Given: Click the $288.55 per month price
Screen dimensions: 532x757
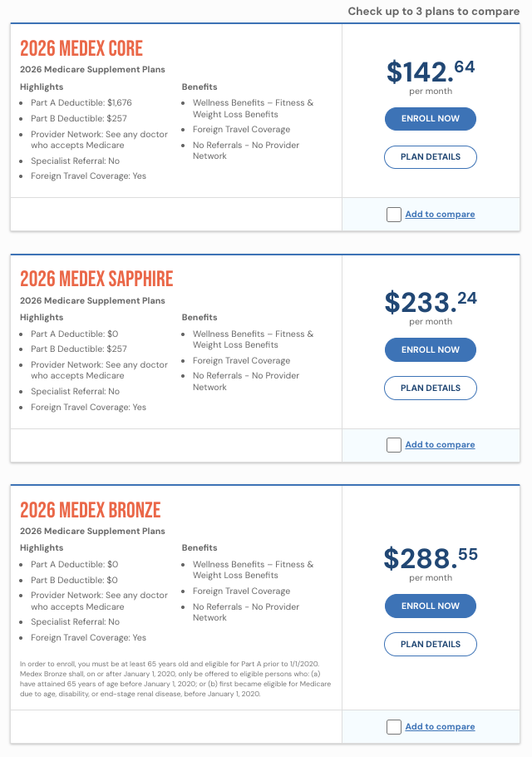Looking at the screenshot, I should click(x=430, y=558).
